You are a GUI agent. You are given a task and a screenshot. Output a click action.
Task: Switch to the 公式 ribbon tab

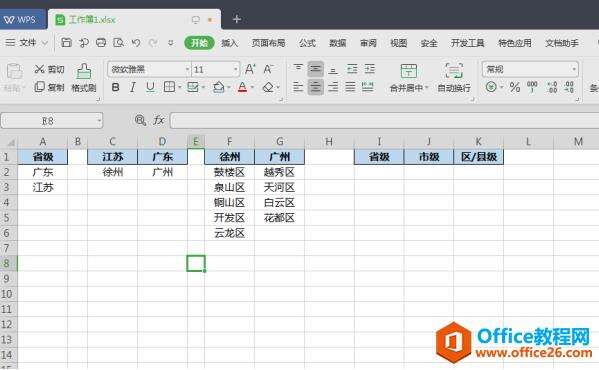(x=308, y=43)
